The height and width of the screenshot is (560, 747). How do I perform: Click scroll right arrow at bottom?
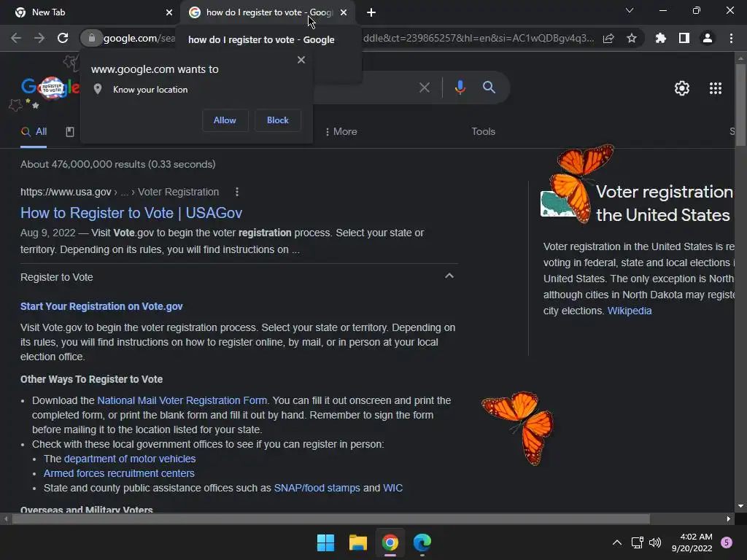coord(729,518)
